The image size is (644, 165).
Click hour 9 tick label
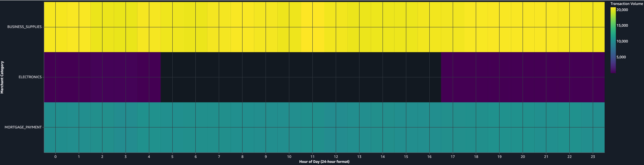pos(266,157)
